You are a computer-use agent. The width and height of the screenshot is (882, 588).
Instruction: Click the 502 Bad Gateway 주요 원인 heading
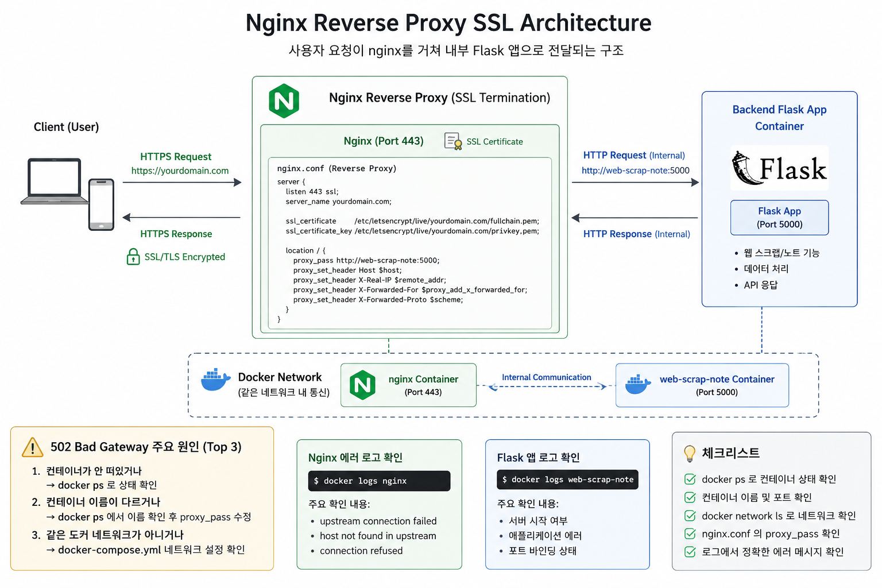click(x=146, y=447)
